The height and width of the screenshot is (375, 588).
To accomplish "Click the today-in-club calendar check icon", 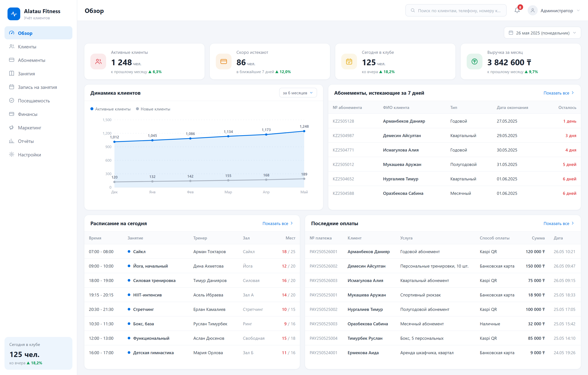I will 349,61.
